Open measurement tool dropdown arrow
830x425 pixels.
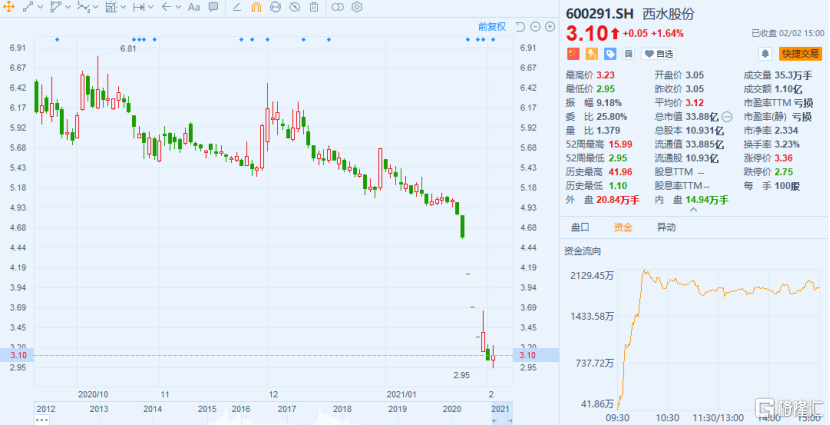coord(123,7)
